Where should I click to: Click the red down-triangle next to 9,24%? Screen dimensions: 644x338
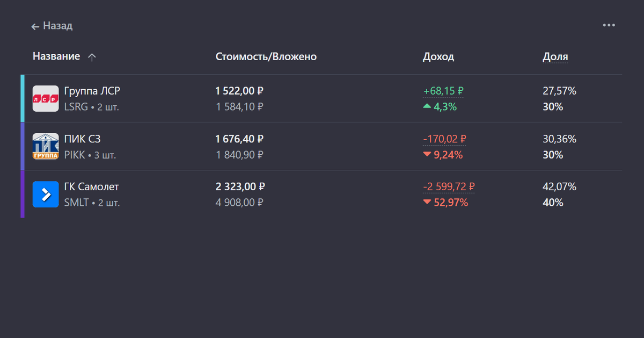tap(427, 155)
